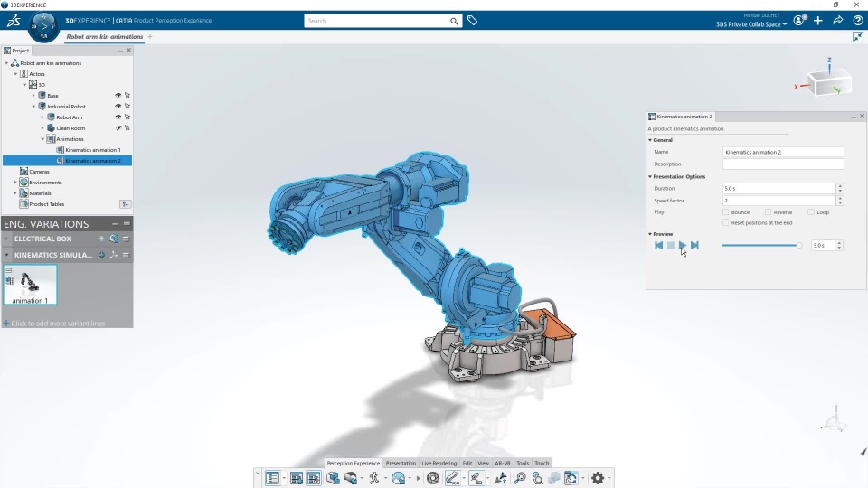Image resolution: width=868 pixels, height=488 pixels.
Task: Click the pen annotate toolbar icon
Action: click(476, 478)
